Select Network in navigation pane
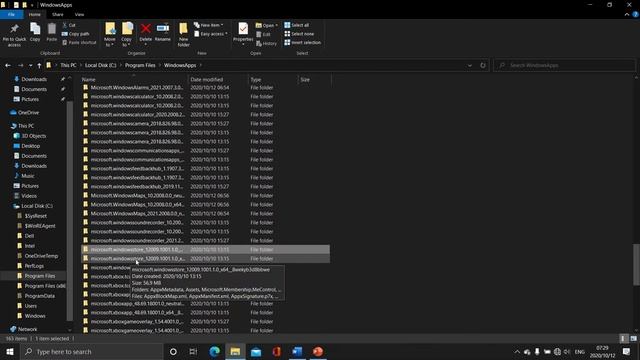Screen dimensions: 640x360 (24, 329)
